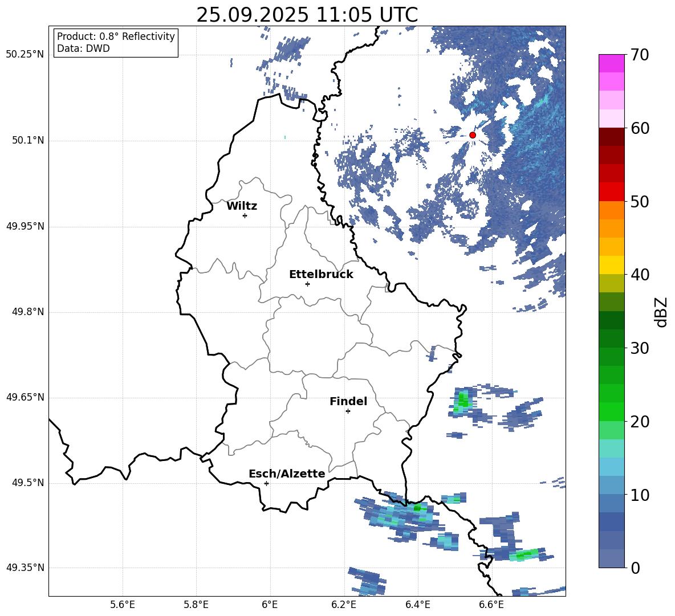Click the 49.5°N latitude label
Screen dimensions: 675x616
tap(27, 483)
